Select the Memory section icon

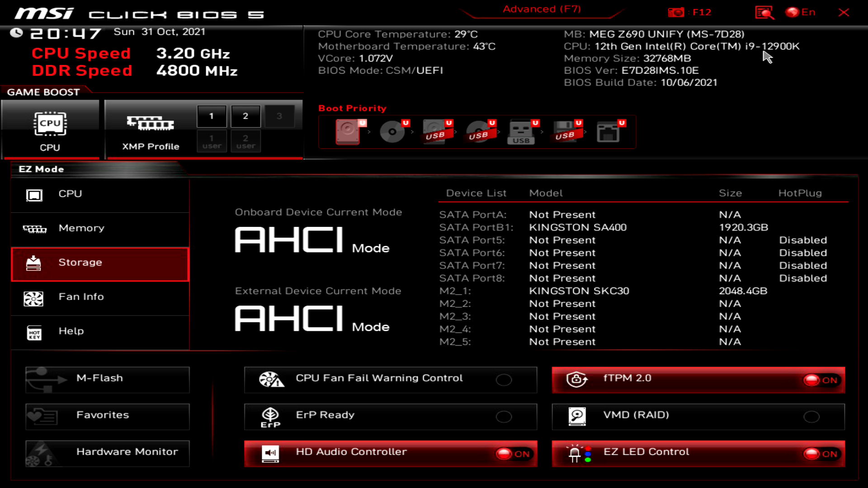click(81, 228)
